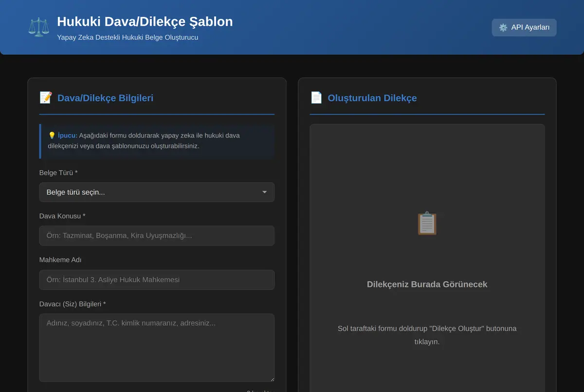Click the Mahkeme Adı label
This screenshot has height=392, width=584.
[x=60, y=260]
